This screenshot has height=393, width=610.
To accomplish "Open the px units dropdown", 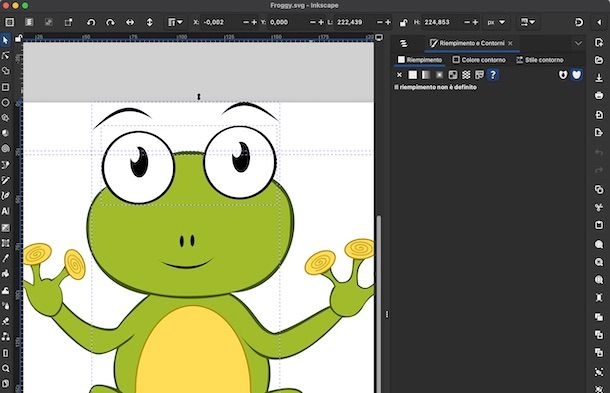I will [496, 22].
